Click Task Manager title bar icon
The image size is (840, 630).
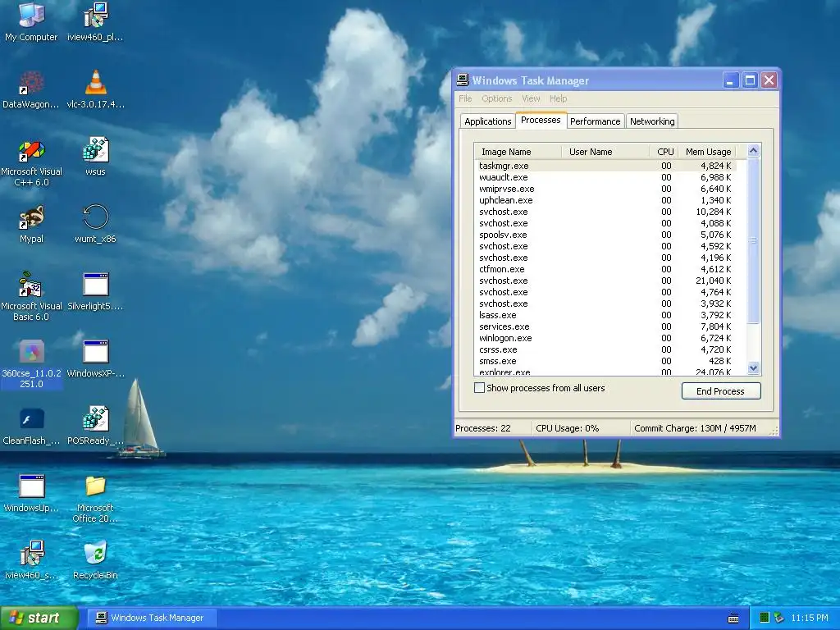pos(463,80)
